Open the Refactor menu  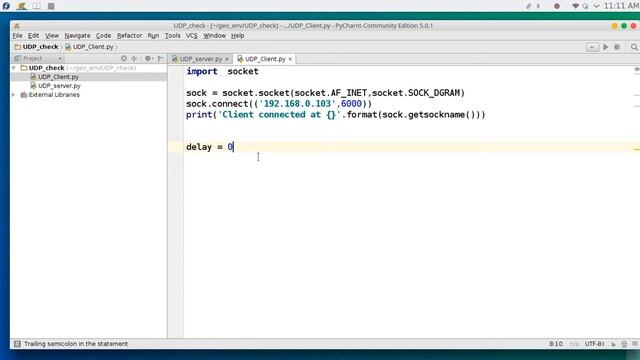pos(129,36)
